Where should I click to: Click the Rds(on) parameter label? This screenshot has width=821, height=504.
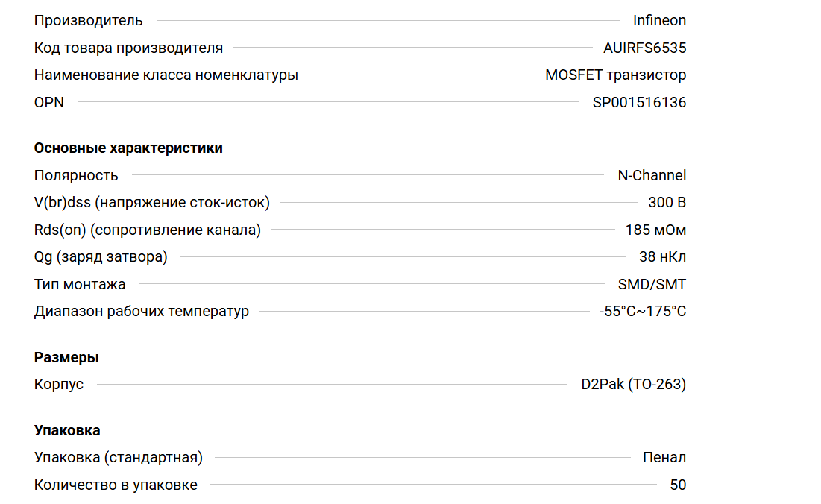pyautogui.click(x=148, y=230)
